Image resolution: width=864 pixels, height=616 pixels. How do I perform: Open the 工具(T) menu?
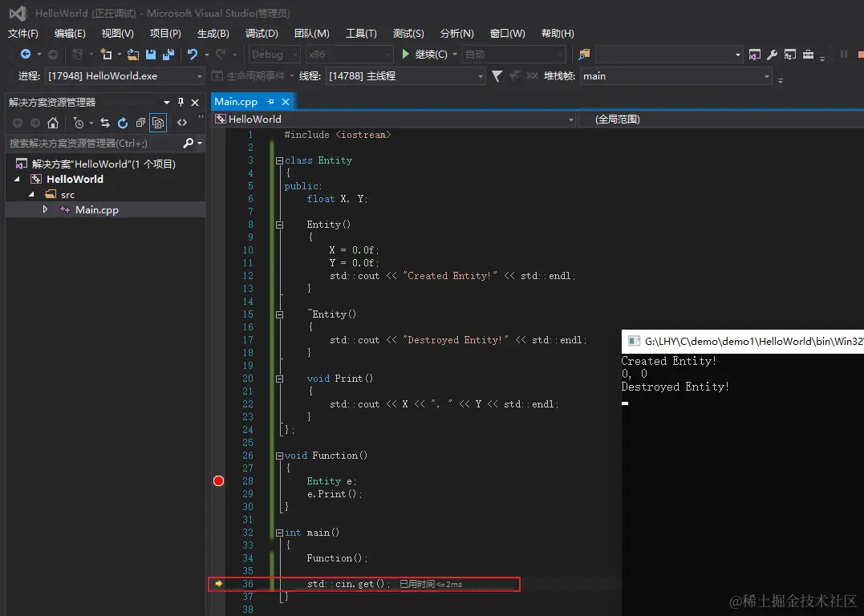(361, 34)
